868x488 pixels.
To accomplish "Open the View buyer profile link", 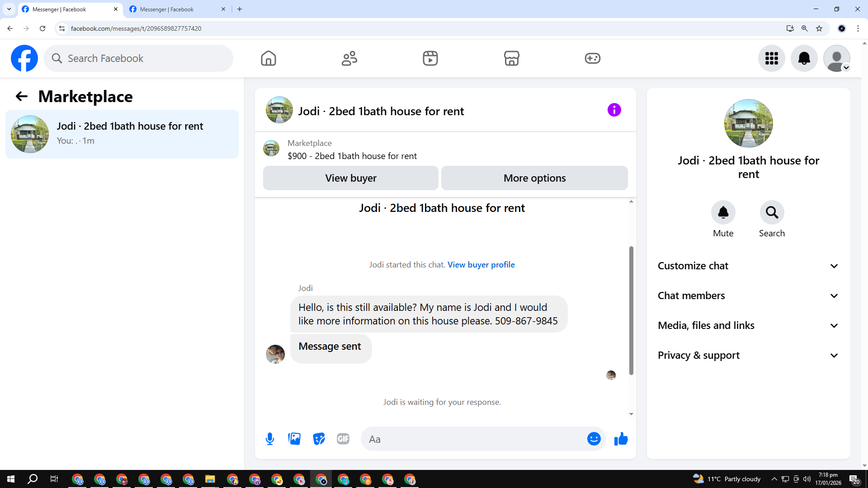I will [x=481, y=265].
